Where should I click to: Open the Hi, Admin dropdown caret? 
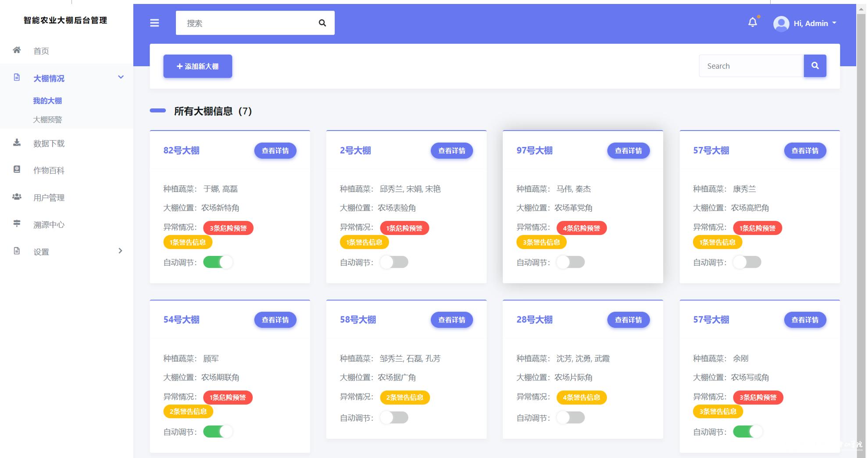pos(834,23)
